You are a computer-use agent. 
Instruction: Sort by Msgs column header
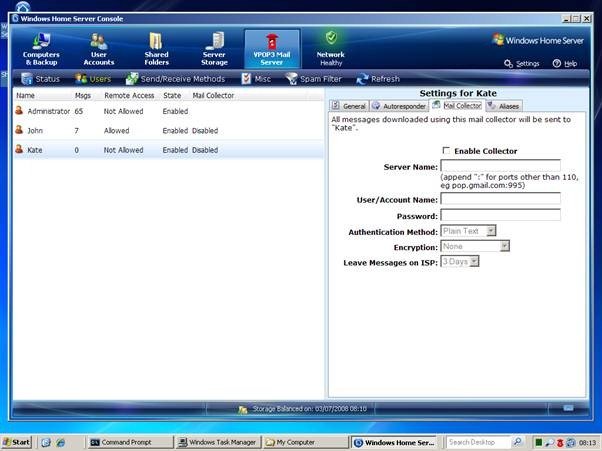[83, 96]
